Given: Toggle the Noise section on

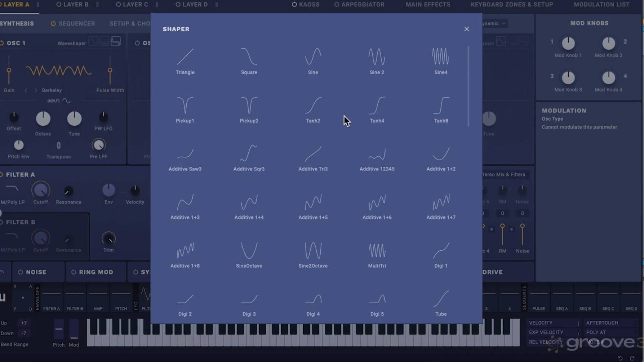Looking at the screenshot, I should (21, 272).
